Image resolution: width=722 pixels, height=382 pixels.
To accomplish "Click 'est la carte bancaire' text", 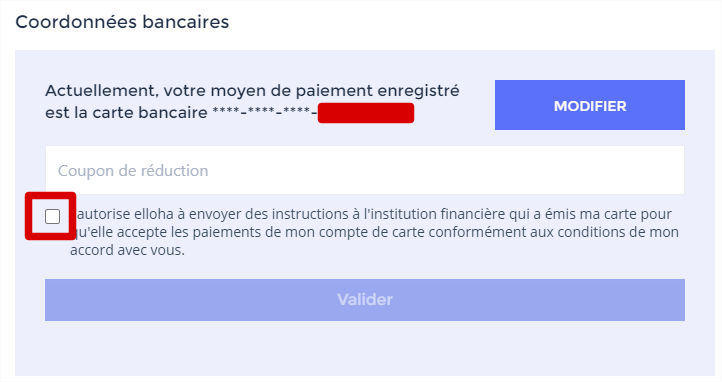I will [126, 113].
